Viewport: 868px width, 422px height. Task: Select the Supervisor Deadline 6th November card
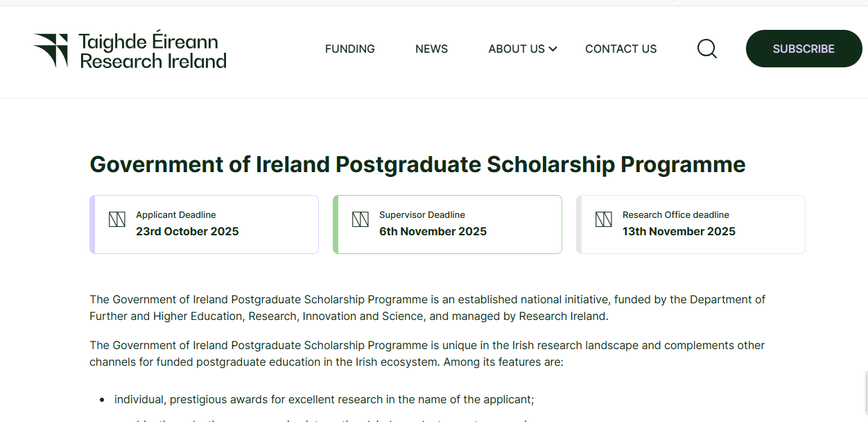point(447,224)
